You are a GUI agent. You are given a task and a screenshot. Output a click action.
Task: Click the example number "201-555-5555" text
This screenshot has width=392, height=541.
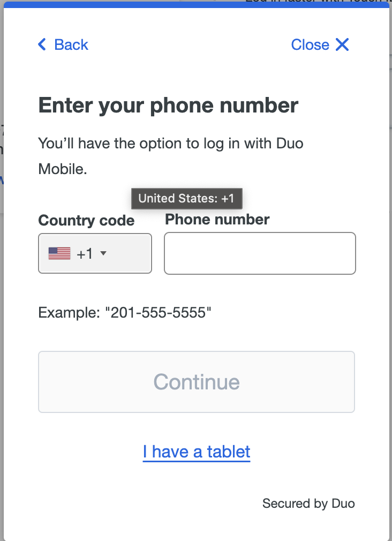tap(161, 312)
